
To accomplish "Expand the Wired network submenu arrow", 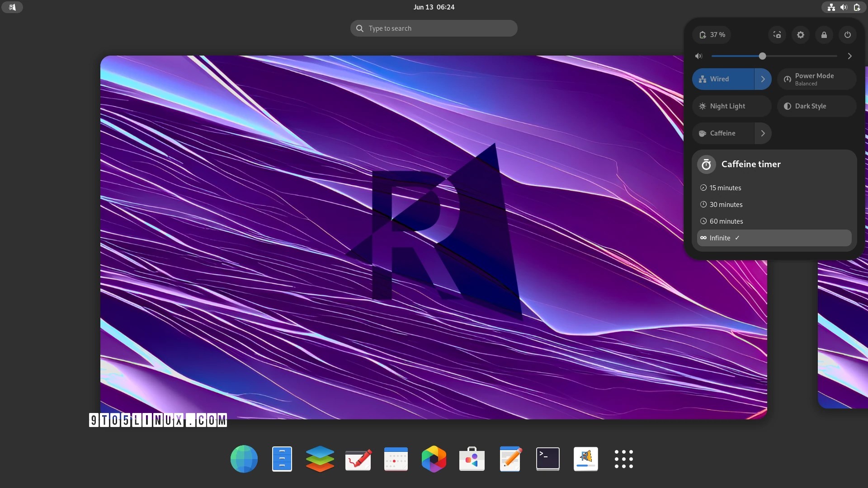I will (x=763, y=79).
